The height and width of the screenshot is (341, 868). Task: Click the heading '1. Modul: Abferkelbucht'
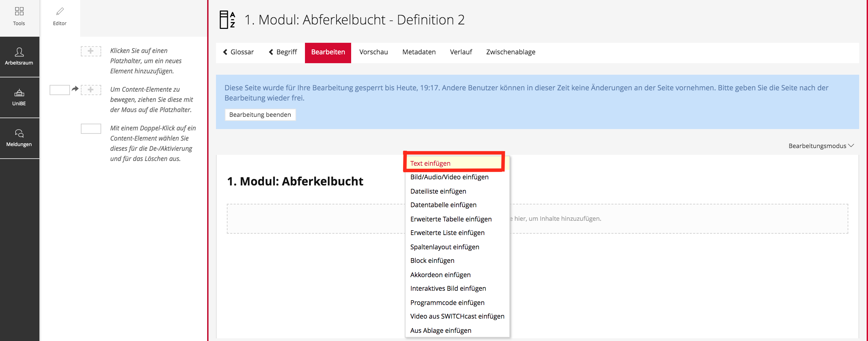(x=295, y=181)
